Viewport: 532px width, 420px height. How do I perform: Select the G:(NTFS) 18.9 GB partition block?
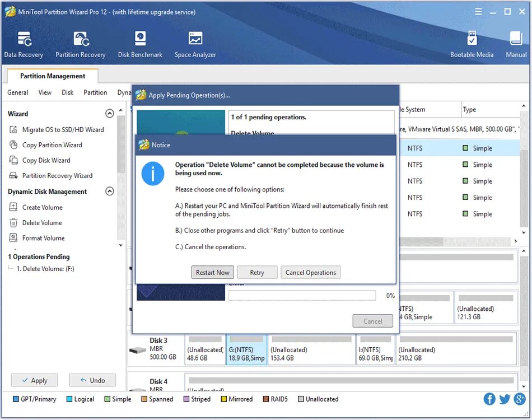246,349
